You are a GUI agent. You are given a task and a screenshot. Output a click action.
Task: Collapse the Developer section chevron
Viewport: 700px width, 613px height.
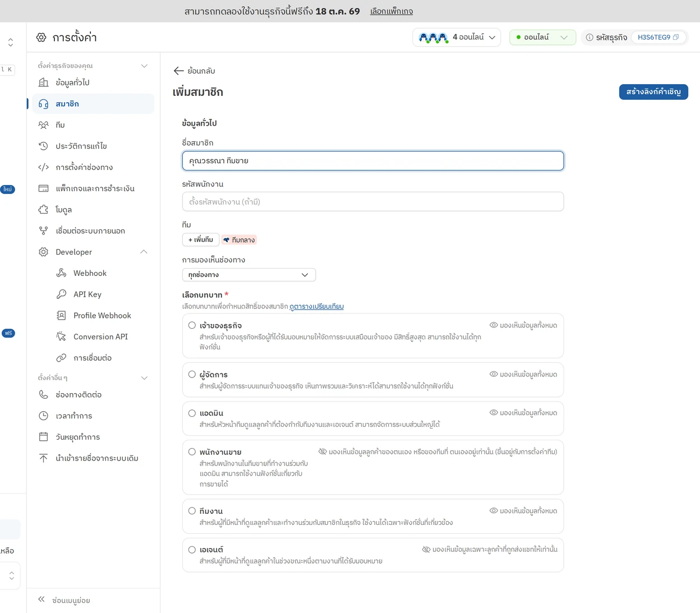pos(144,252)
